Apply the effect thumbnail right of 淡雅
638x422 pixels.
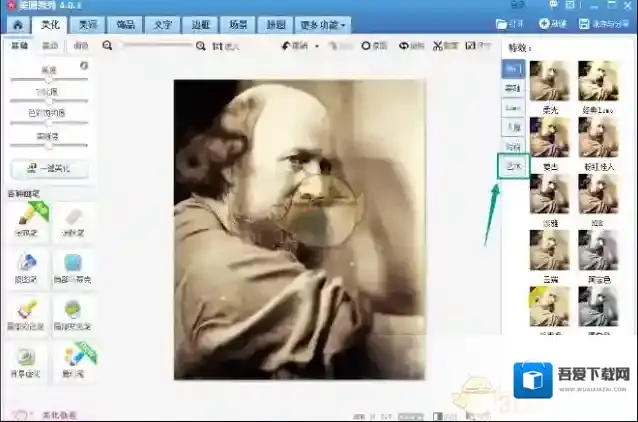coord(598,194)
